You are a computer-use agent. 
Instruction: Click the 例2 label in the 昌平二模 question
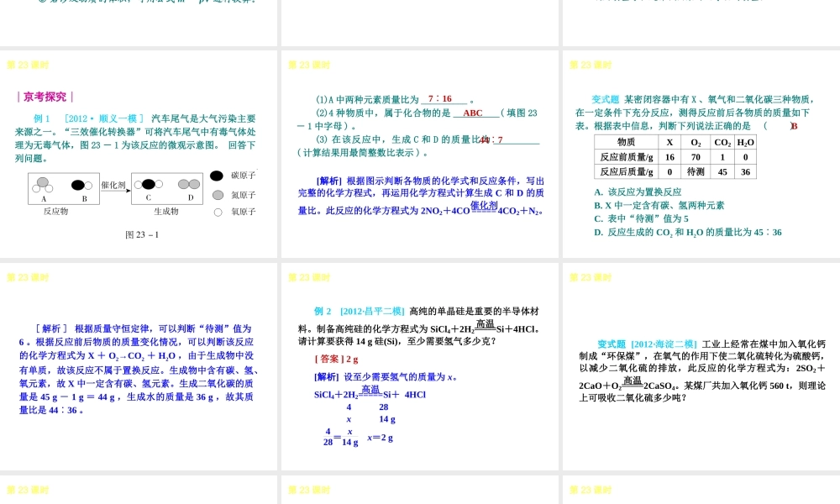pos(323,311)
